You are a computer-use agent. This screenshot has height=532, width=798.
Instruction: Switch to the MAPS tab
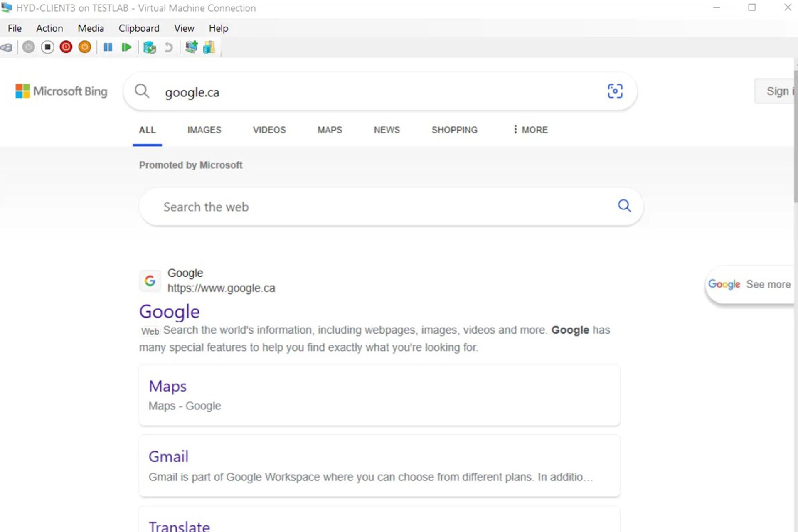(x=330, y=130)
